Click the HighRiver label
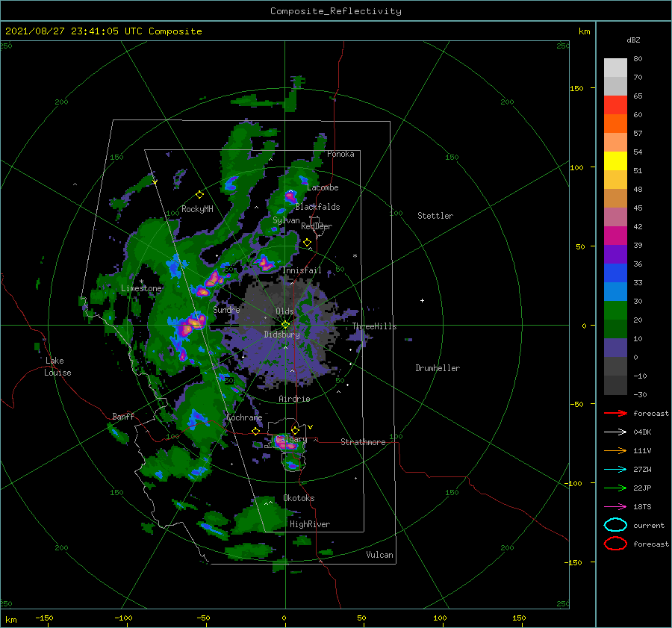The width and height of the screenshot is (672, 628). click(x=310, y=524)
